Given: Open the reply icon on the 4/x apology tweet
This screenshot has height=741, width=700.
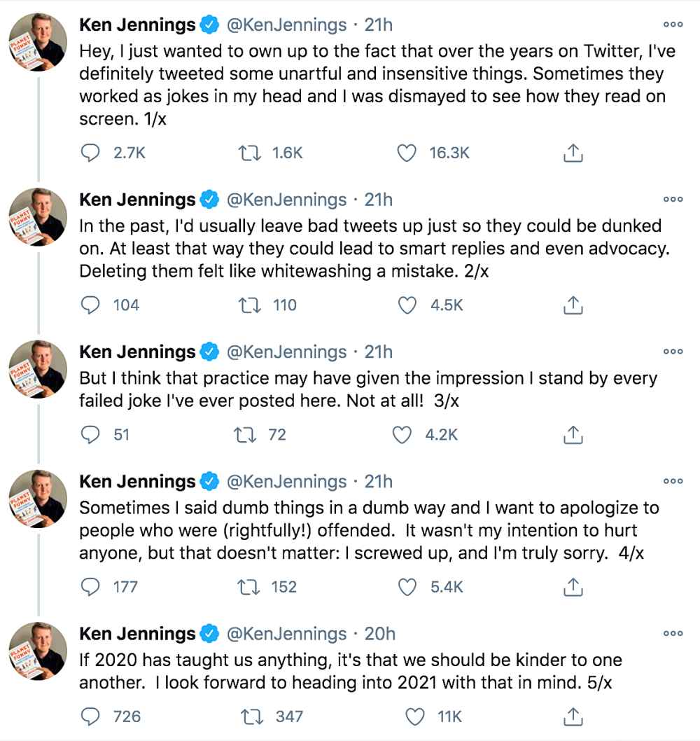Looking at the screenshot, I should 90,587.
